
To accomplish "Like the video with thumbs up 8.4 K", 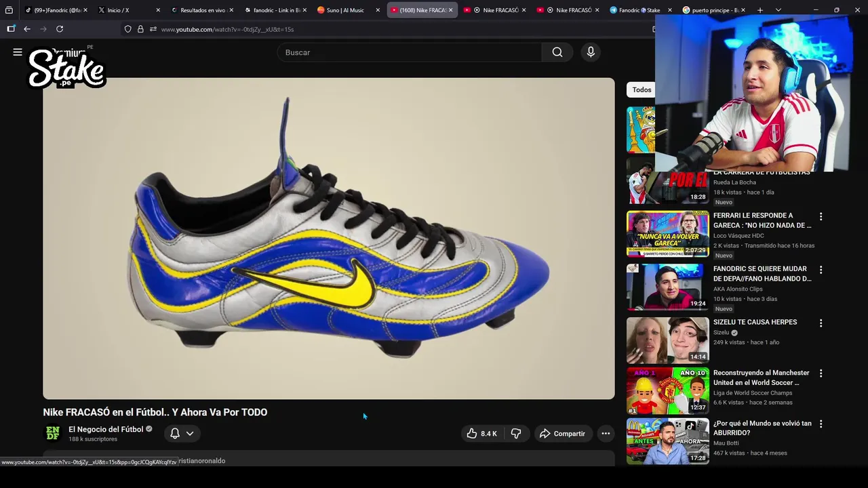I will [481, 434].
